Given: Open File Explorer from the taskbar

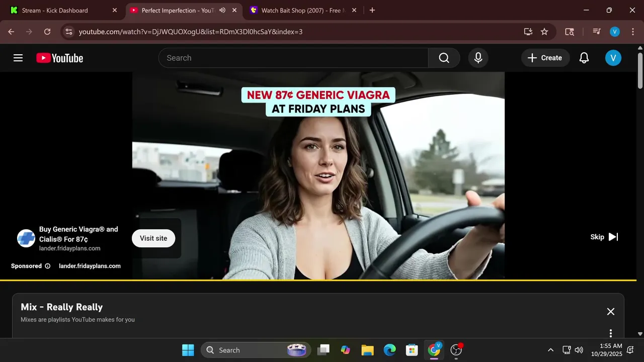Looking at the screenshot, I should 367,350.
